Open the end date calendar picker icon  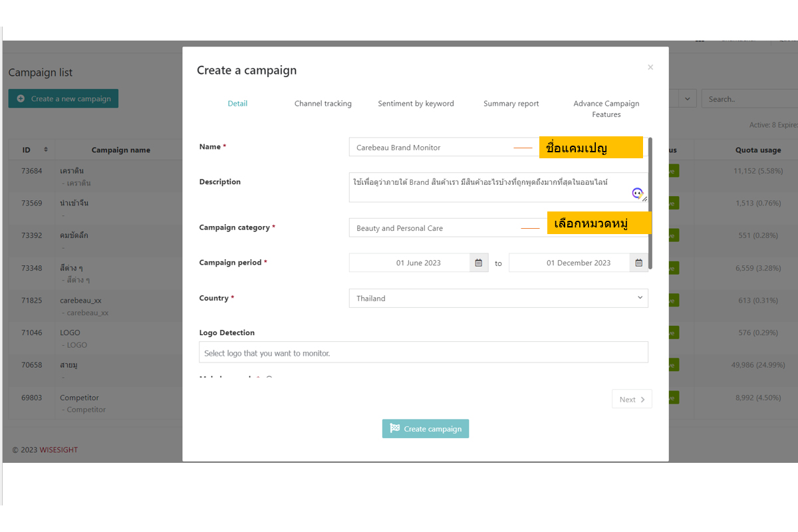coord(638,263)
